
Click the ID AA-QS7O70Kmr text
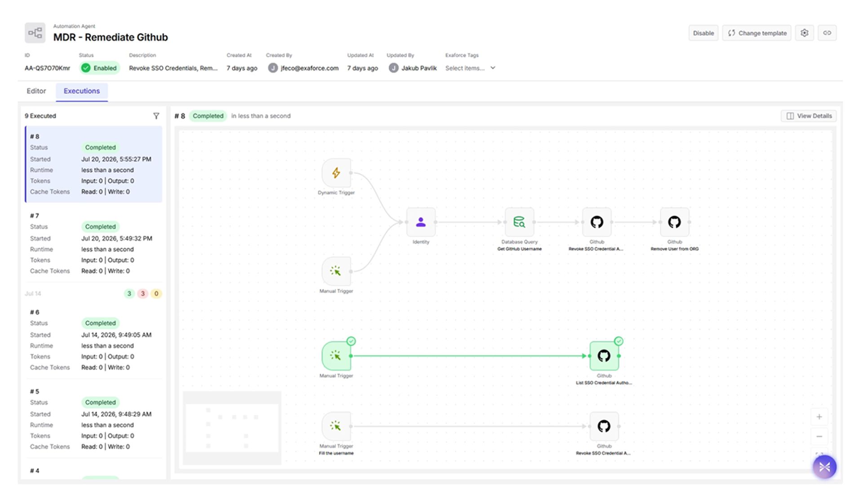tap(47, 68)
